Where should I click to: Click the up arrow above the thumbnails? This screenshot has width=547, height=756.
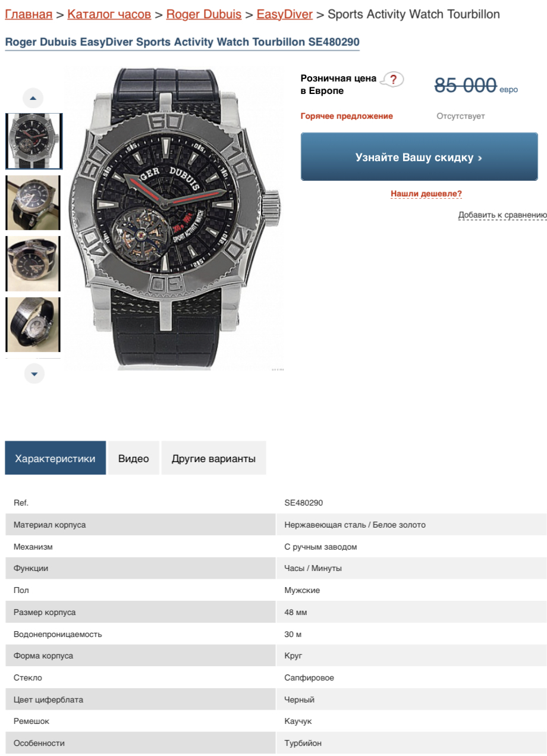[33, 98]
